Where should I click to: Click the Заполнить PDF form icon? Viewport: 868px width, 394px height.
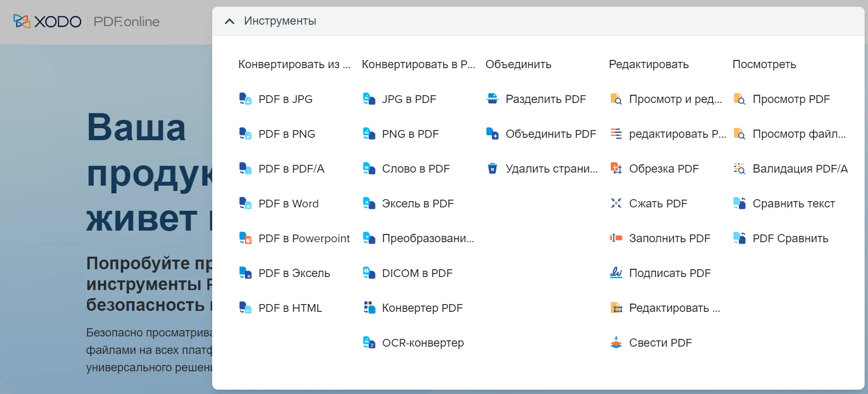tap(616, 238)
